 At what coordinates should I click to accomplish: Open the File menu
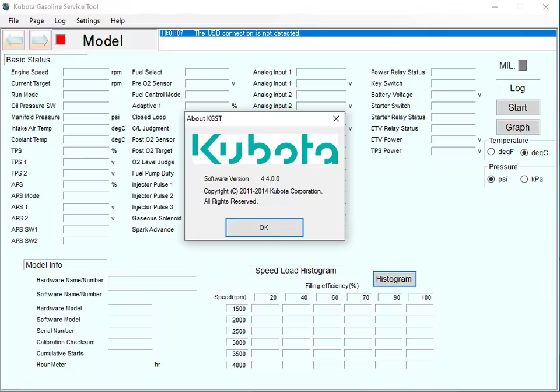pyautogui.click(x=13, y=20)
